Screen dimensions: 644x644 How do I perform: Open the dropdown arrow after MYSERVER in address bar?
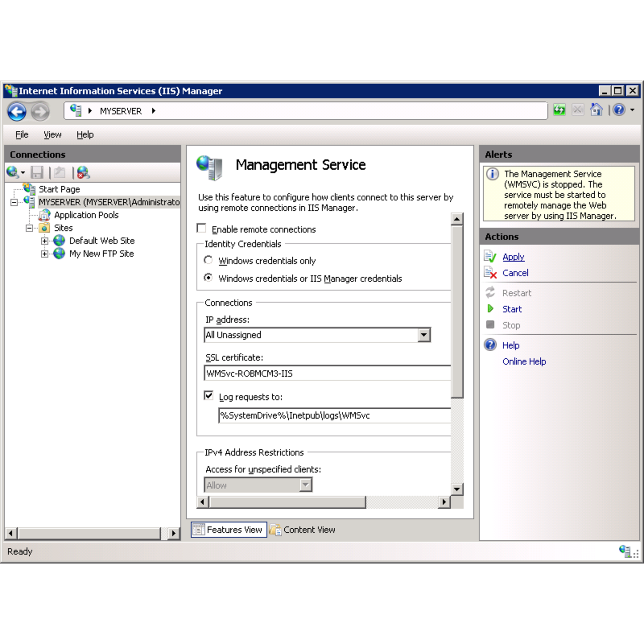(x=153, y=111)
